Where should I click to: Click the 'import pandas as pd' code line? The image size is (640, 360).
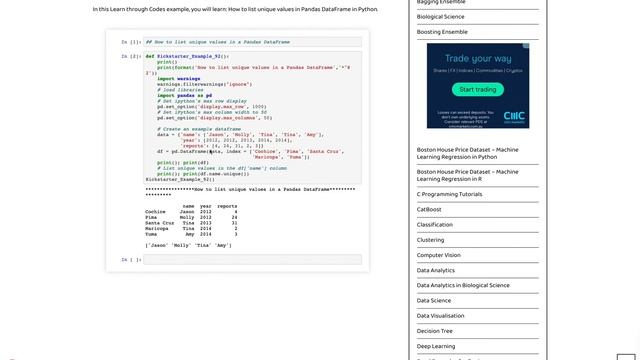(x=184, y=96)
